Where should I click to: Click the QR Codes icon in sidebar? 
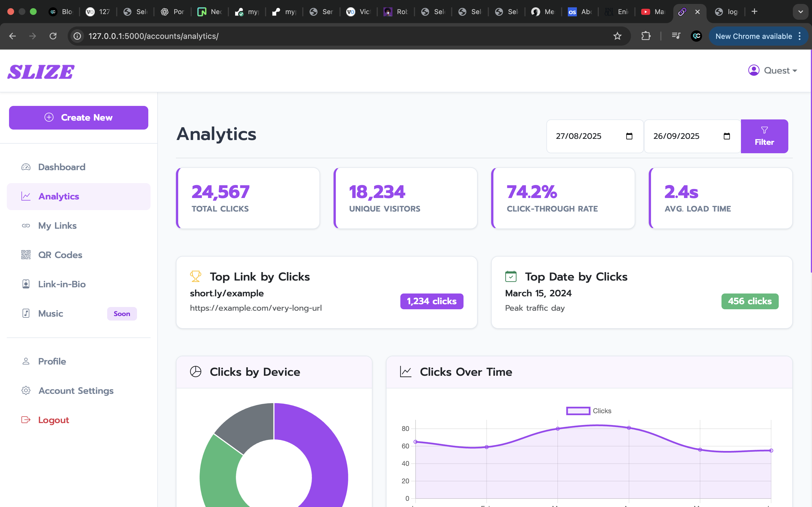click(26, 255)
